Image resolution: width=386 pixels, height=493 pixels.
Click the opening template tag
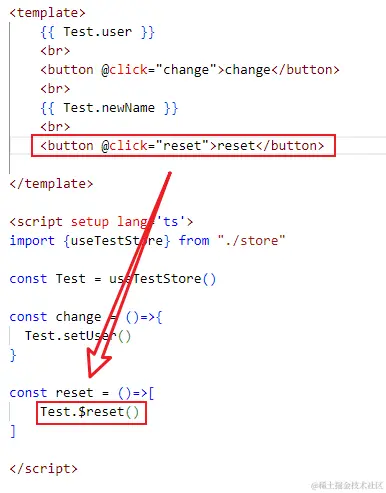[x=47, y=13]
